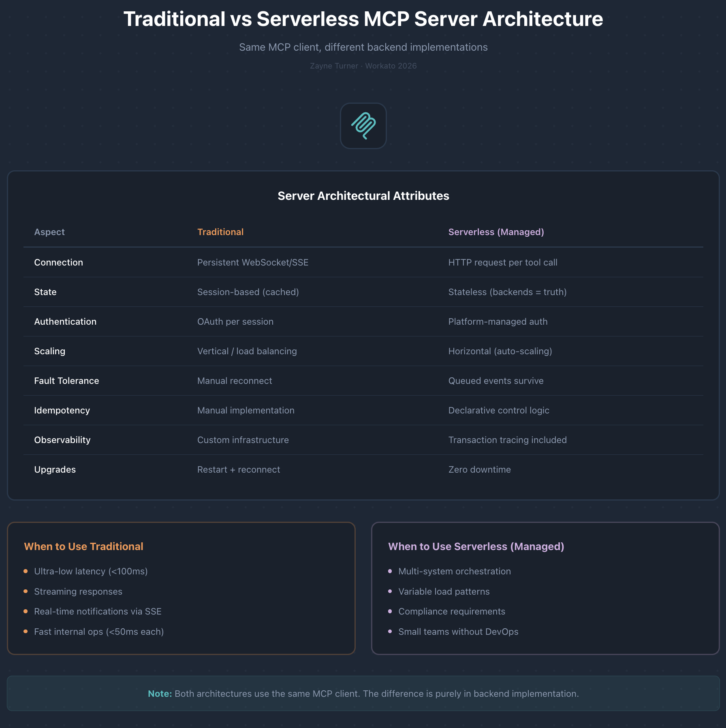This screenshot has height=728, width=726.
Task: Select the Zero downtime upgrades entry
Action: [x=480, y=469]
